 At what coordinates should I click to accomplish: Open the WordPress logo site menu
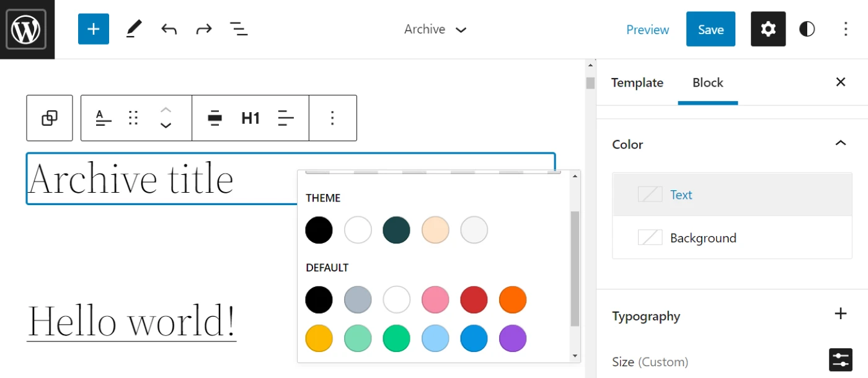[27, 29]
